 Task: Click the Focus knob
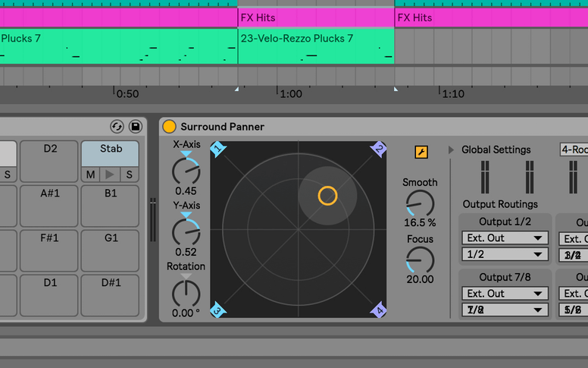[420, 260]
